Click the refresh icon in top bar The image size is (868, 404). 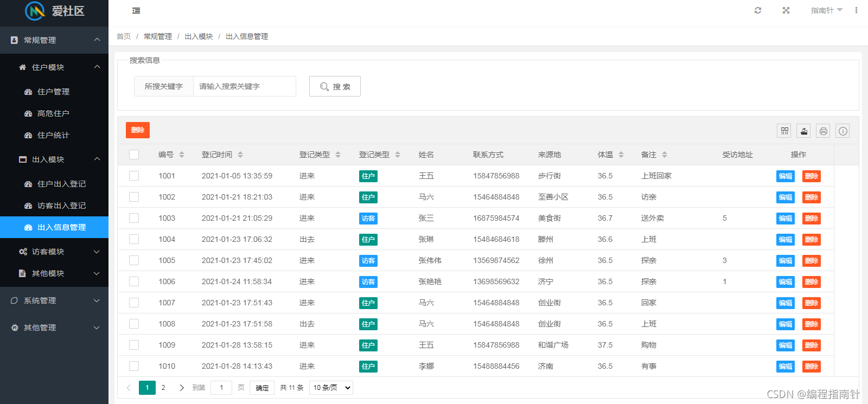click(758, 10)
